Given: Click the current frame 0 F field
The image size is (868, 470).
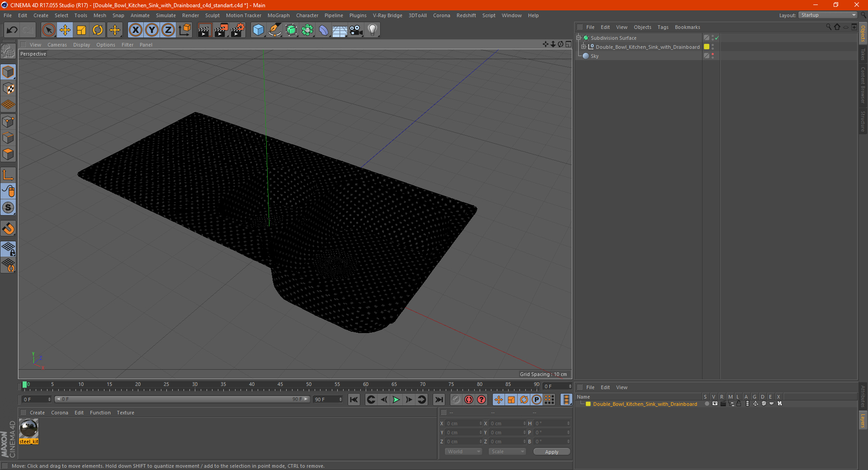Looking at the screenshot, I should pyautogui.click(x=37, y=399).
